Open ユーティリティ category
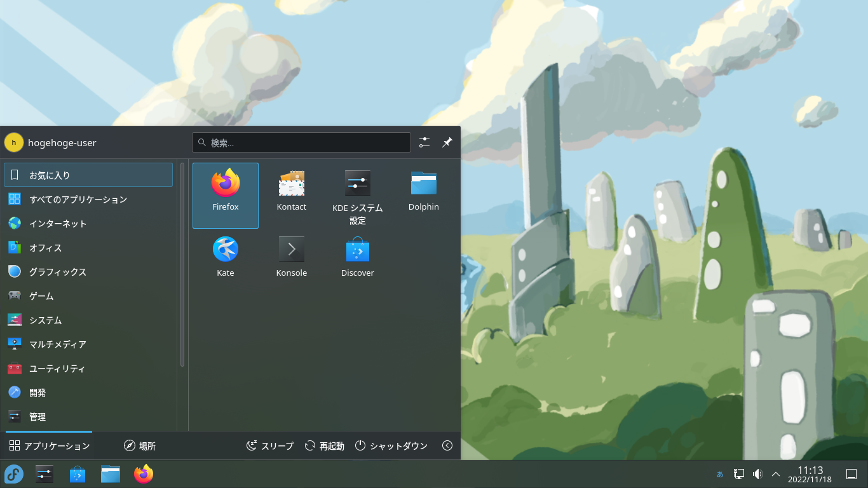The height and width of the screenshot is (488, 868). pos(88,368)
